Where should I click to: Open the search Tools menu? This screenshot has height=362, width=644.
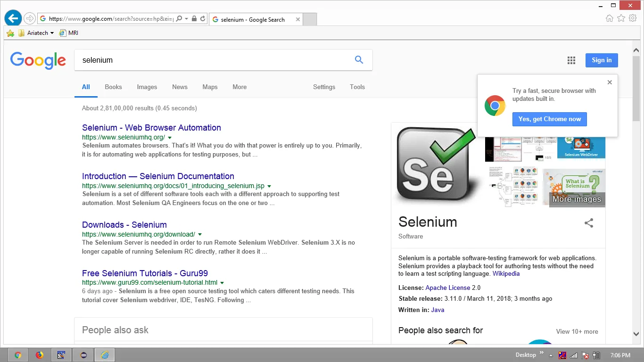tap(357, 87)
